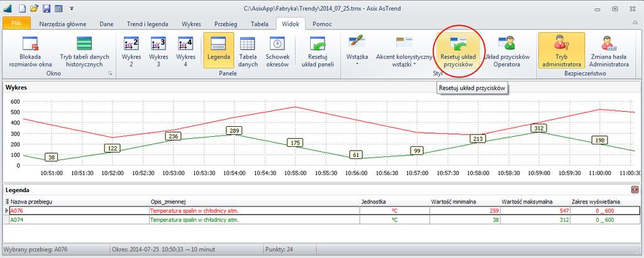The width and height of the screenshot is (644, 258).
Task: Click the Jednostka column header
Action: (395, 202)
